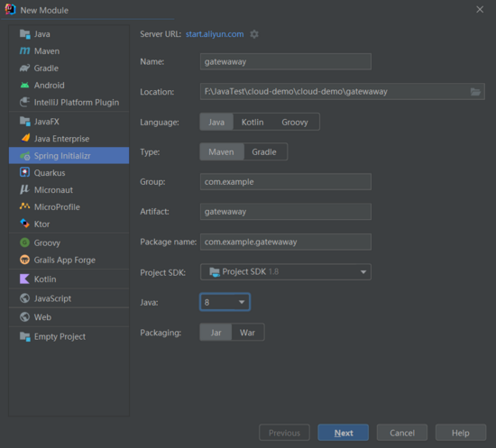Click the Grails App Forge icon
This screenshot has width=496, height=448.
pyautogui.click(x=24, y=260)
